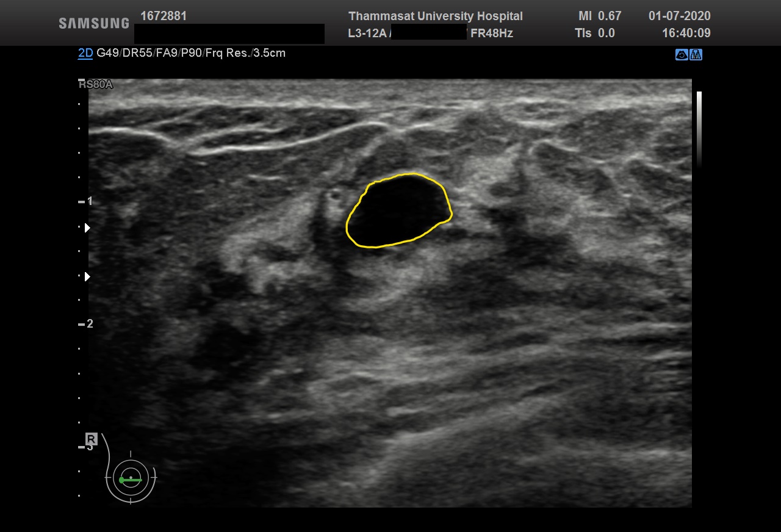The height and width of the screenshot is (532, 781).
Task: Click the lower focal zone arrow marker
Action: 87,276
